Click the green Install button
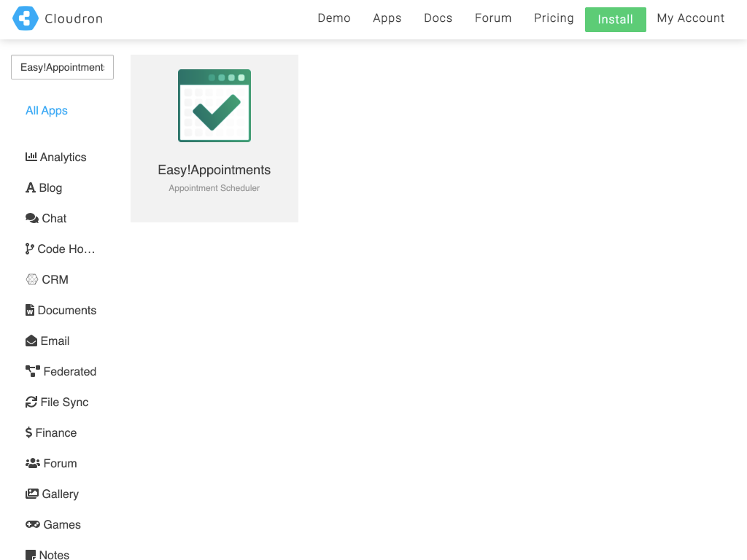The image size is (747, 560). click(616, 20)
